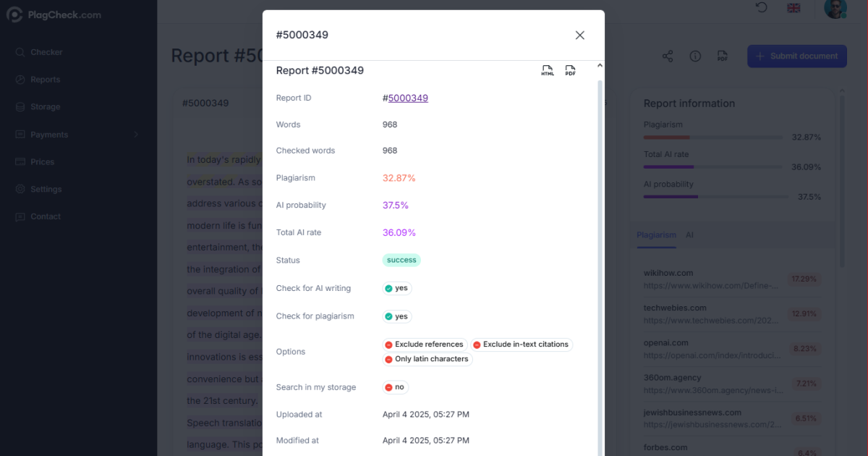Switch to the AI tab
Image resolution: width=868 pixels, height=456 pixels.
pyautogui.click(x=689, y=235)
